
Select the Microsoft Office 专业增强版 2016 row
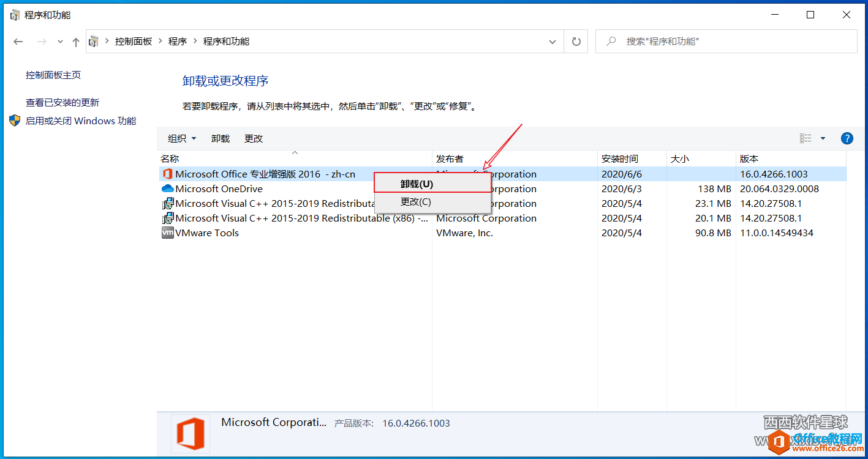[502, 174]
